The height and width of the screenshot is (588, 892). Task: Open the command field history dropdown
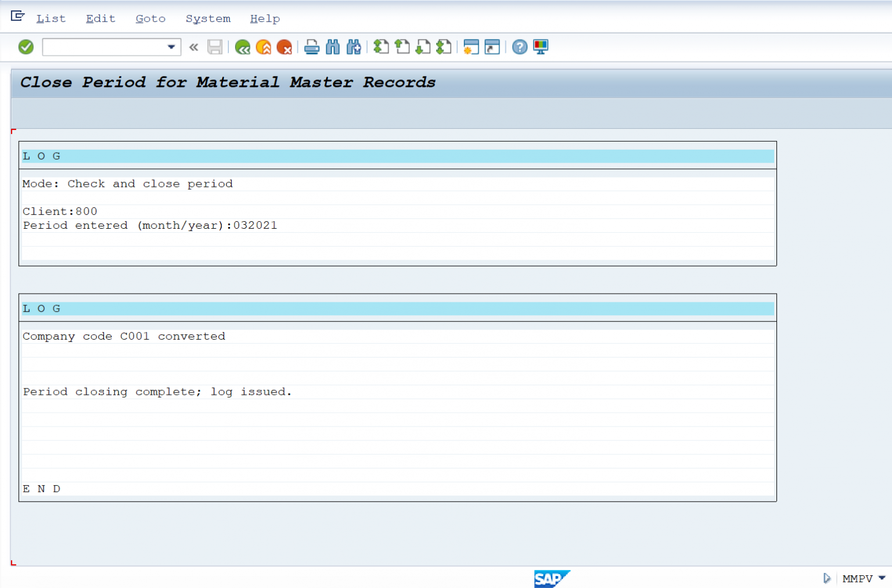171,46
